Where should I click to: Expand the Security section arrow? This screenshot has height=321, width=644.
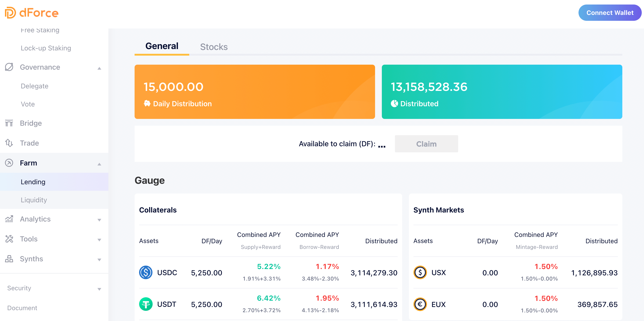pos(99,289)
